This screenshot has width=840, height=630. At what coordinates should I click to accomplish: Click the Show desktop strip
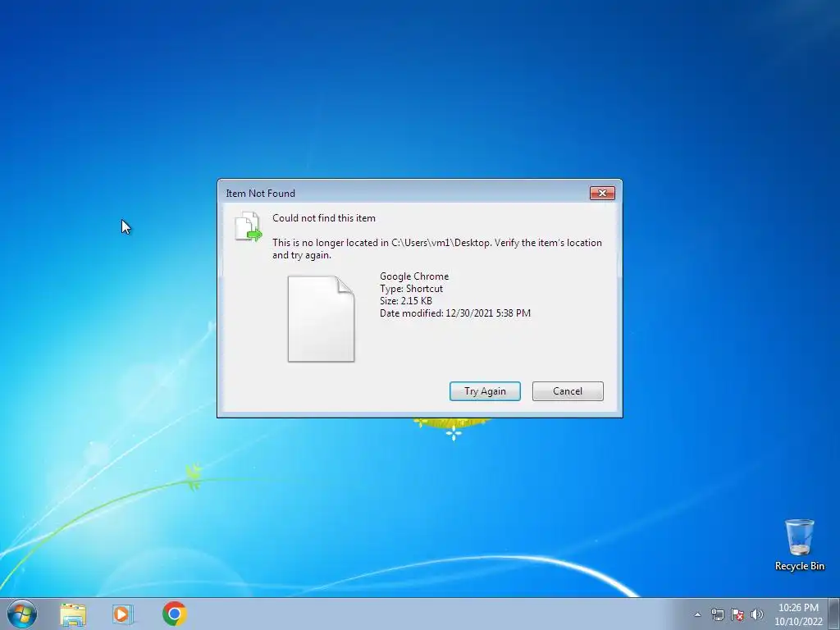tap(834, 614)
